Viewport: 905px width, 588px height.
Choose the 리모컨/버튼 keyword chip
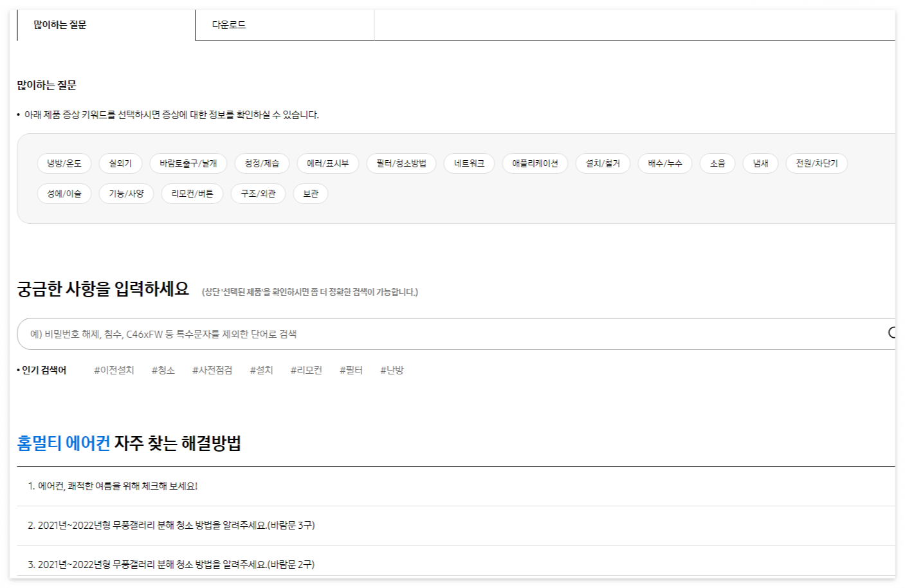point(192,194)
